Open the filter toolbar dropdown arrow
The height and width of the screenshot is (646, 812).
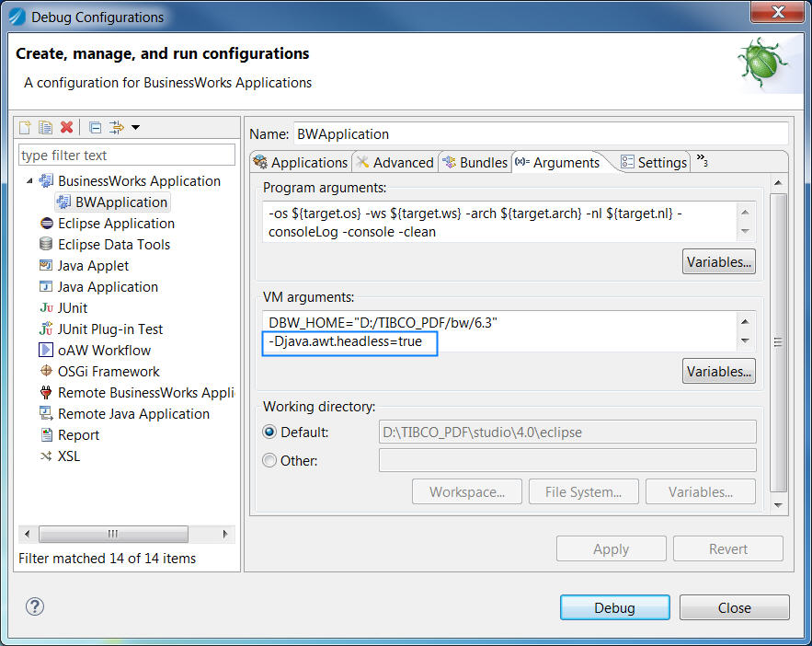tap(135, 127)
